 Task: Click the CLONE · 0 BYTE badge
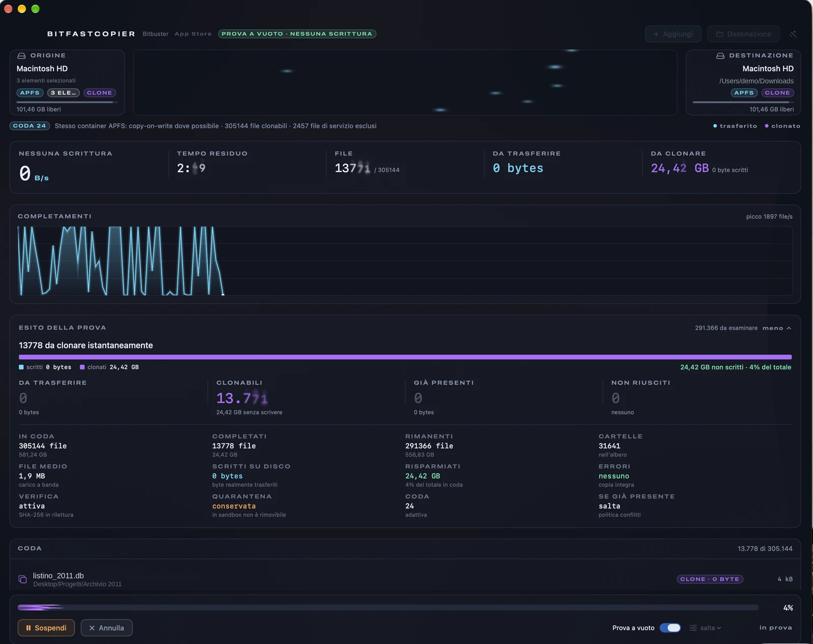[710, 579]
